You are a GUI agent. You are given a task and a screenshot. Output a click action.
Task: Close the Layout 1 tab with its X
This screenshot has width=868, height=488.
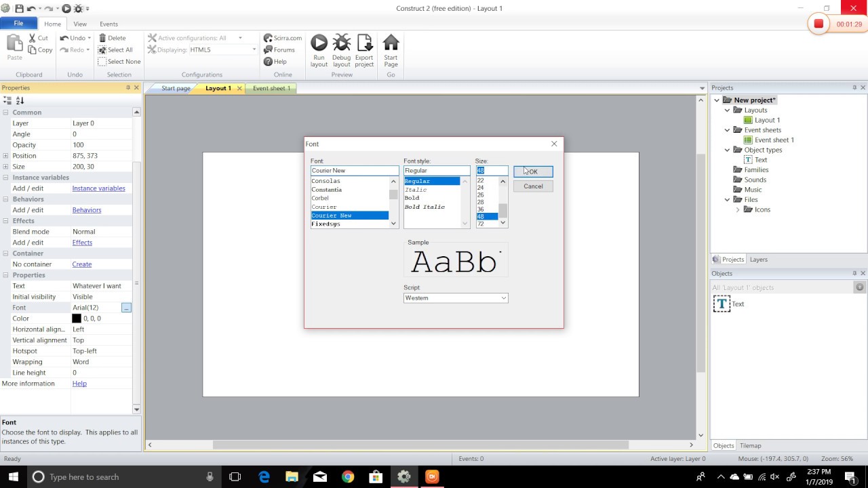tap(239, 88)
